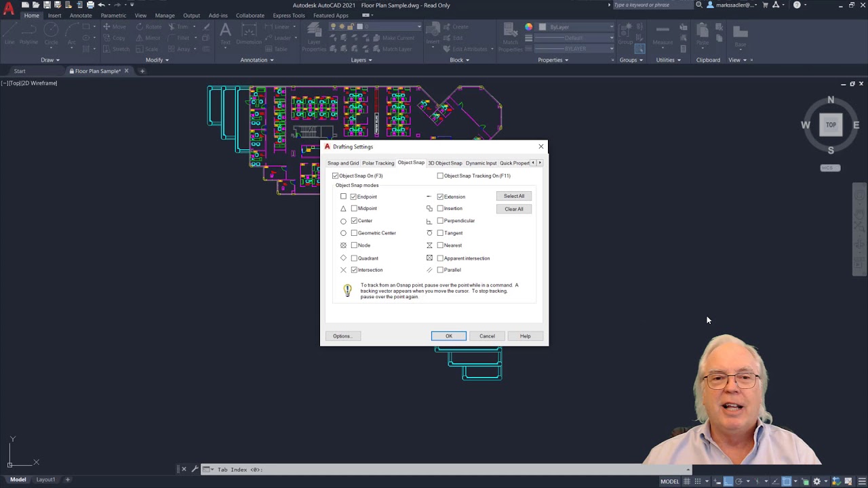Toggle Object Snap On (F3) checkbox
Screen dimensions: 868x488
click(335, 176)
